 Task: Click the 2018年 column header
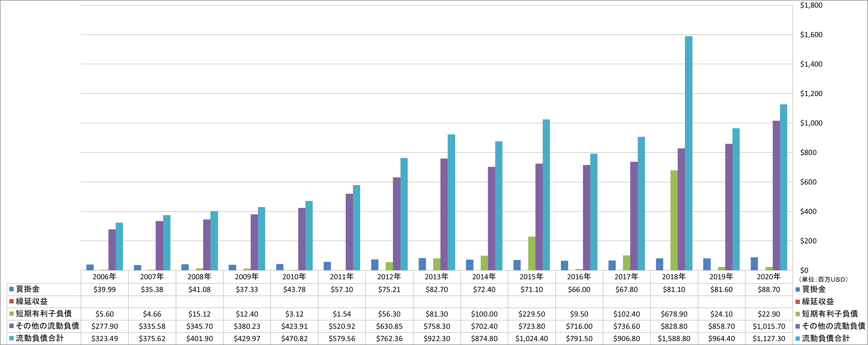(x=674, y=277)
